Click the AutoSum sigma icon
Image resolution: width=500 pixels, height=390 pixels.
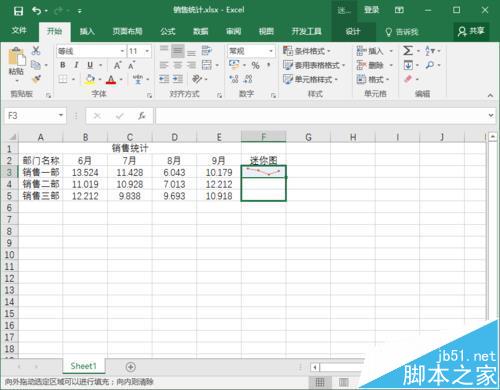(x=408, y=51)
